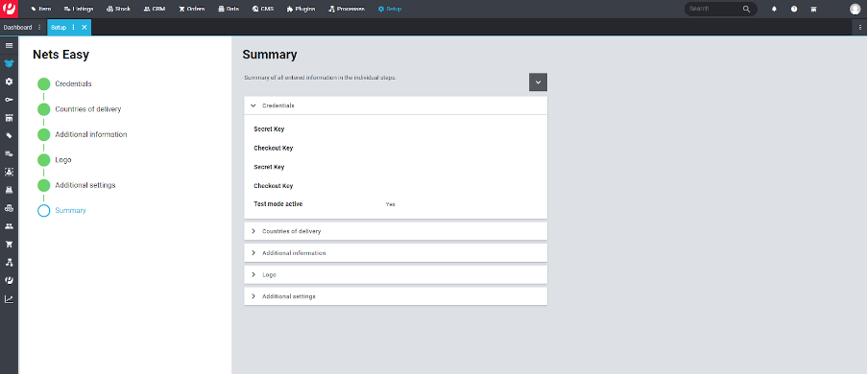Expand Additional settings summary section

396,296
